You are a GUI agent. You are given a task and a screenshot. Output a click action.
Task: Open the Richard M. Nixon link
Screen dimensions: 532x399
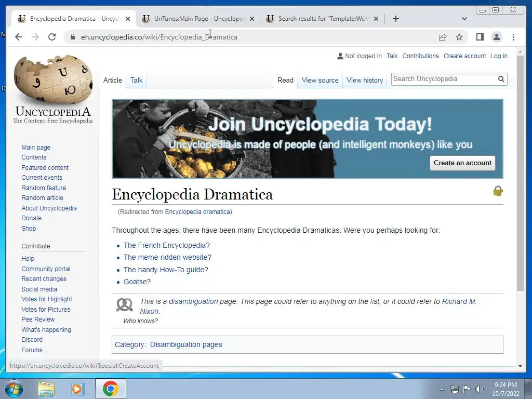[459, 301]
